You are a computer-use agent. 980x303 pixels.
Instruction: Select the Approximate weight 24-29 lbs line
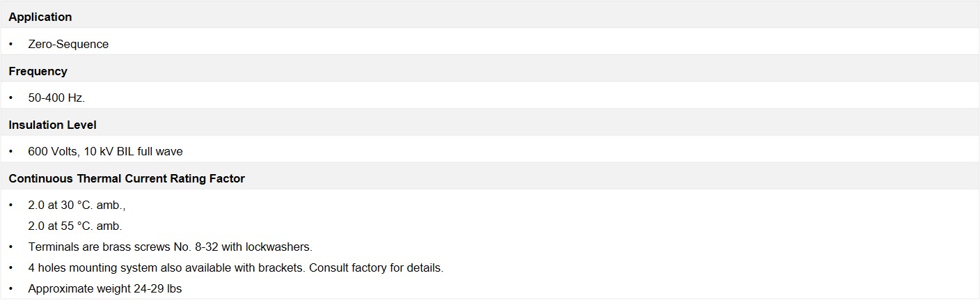pos(105,288)
